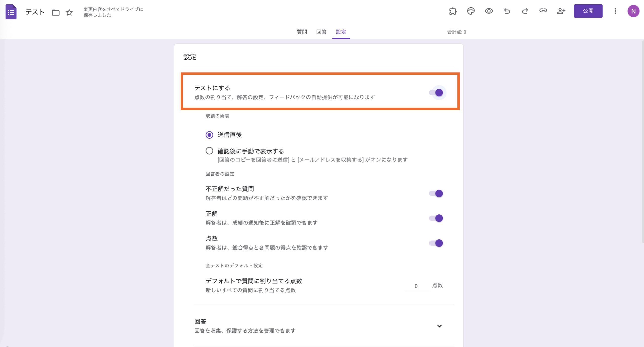Screen dimensions: 644x347
Task: Open the theme customization palette
Action: (x=471, y=11)
